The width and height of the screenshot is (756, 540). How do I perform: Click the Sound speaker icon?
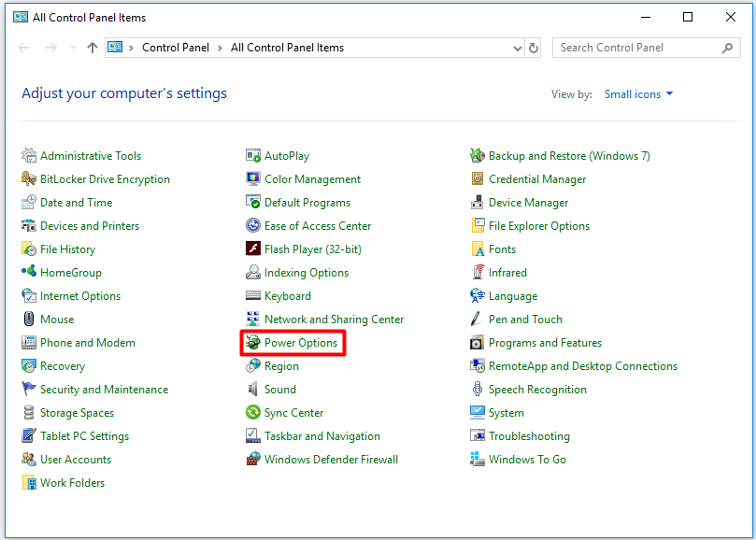[253, 389]
